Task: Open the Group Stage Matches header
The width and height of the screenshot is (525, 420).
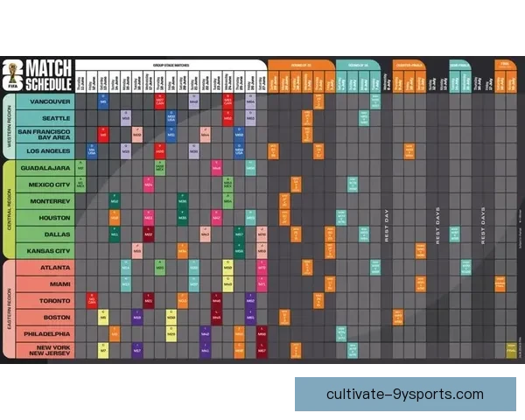Action: click(x=171, y=63)
